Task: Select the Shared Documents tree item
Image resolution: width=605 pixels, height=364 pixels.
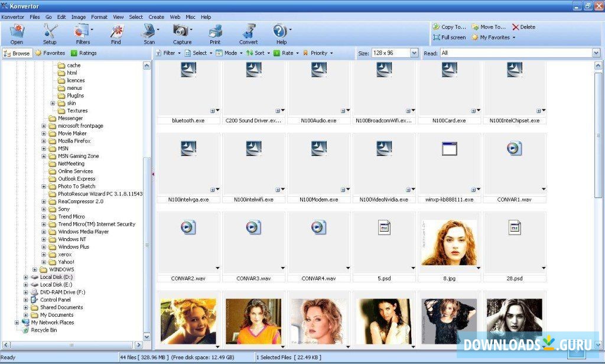Action: 61,308
